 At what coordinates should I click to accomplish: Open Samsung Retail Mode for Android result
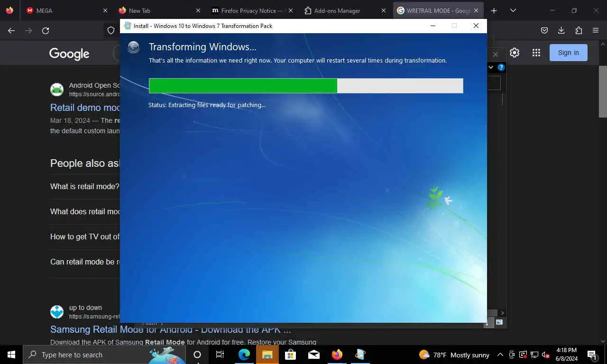(x=170, y=329)
